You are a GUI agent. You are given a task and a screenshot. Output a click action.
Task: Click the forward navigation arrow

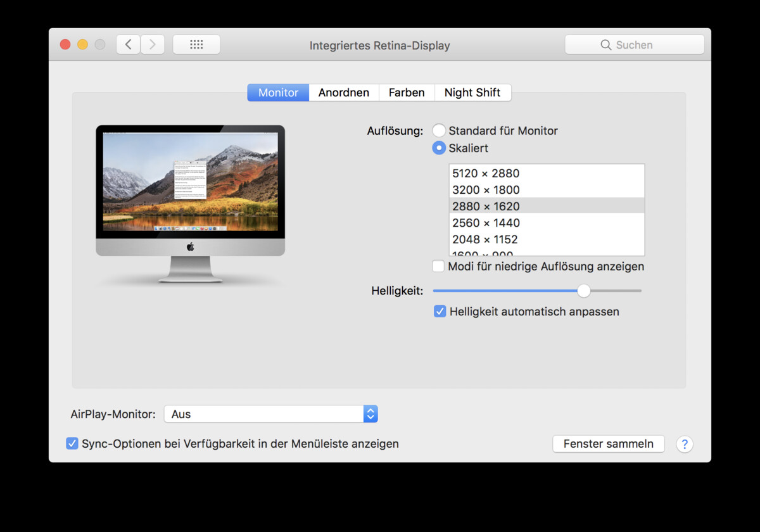(152, 44)
